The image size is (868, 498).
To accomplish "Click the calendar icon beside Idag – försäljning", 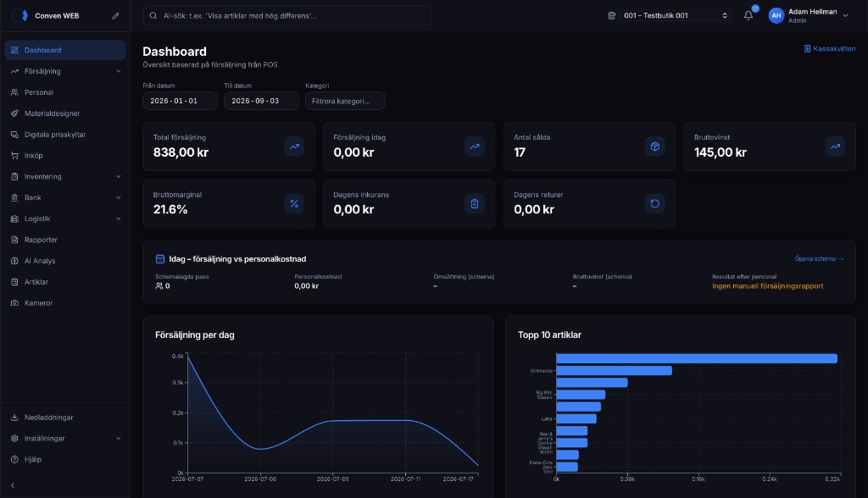I will [160, 259].
